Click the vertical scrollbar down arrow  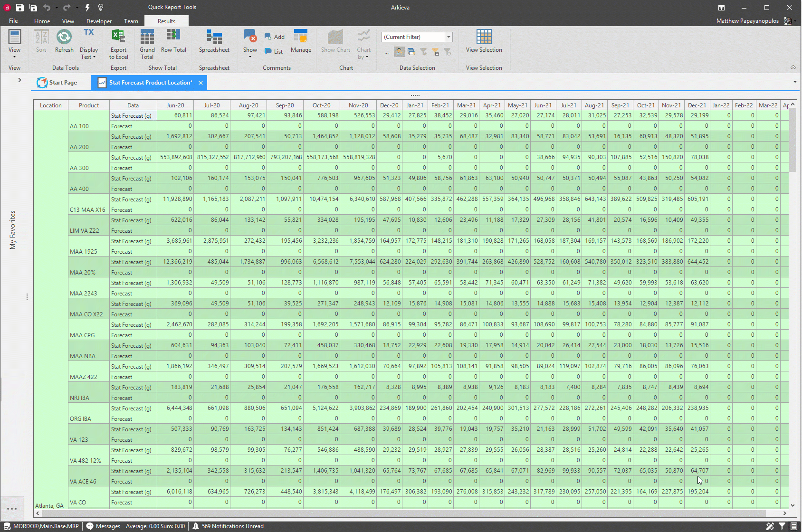click(x=792, y=505)
